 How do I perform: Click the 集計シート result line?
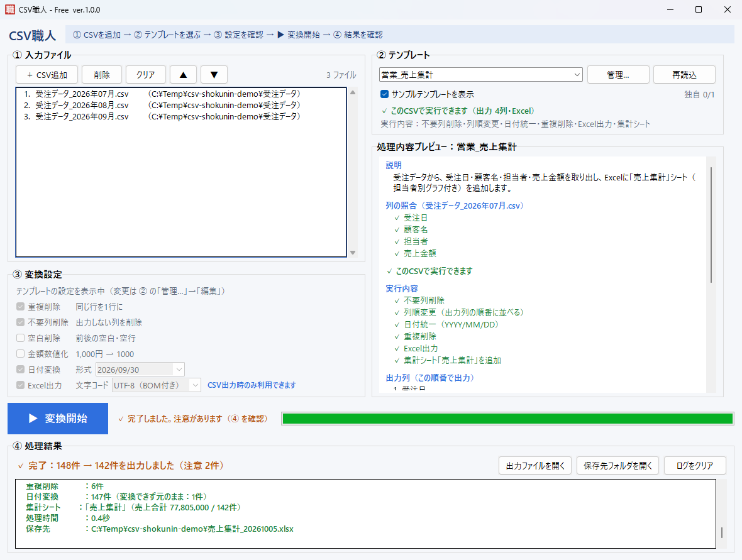pyautogui.click(x=135, y=507)
